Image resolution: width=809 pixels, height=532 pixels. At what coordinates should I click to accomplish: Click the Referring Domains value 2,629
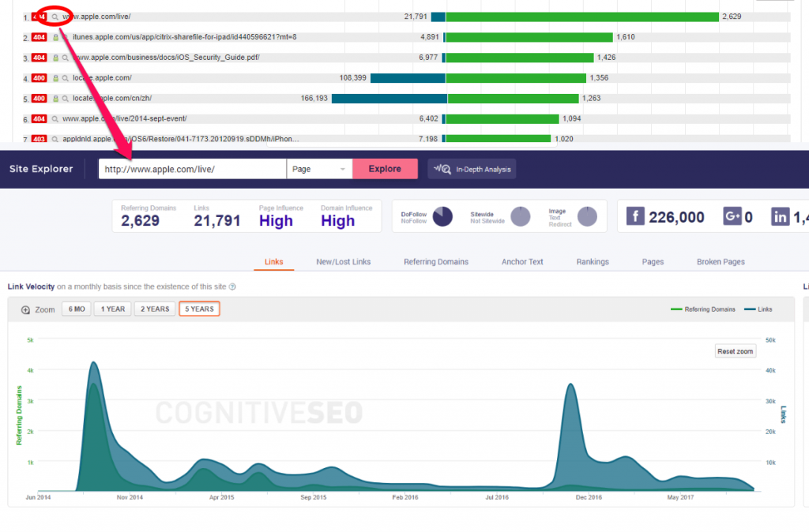tap(141, 221)
